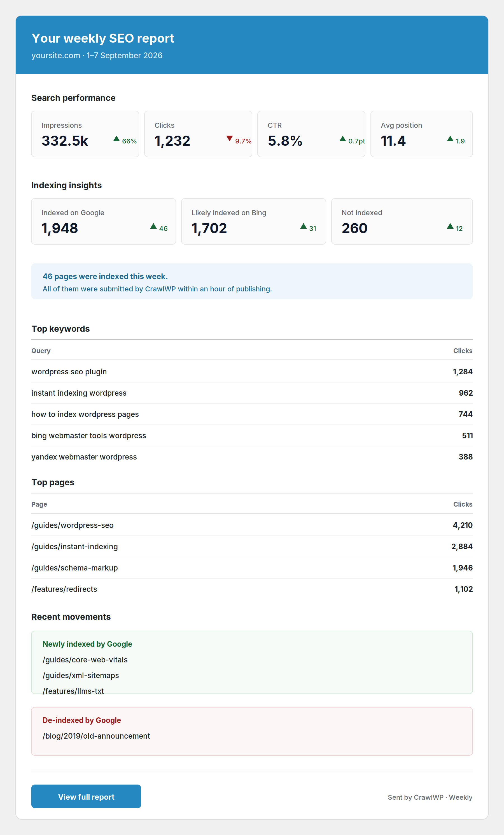
Task: Click 'bing webmaster tools wordpress' query
Action: click(x=89, y=436)
